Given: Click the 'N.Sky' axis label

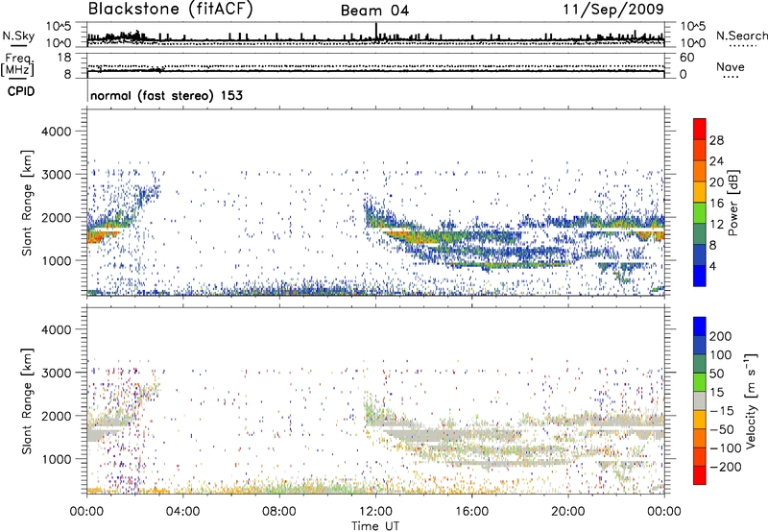Looking at the screenshot, I should (18, 36).
